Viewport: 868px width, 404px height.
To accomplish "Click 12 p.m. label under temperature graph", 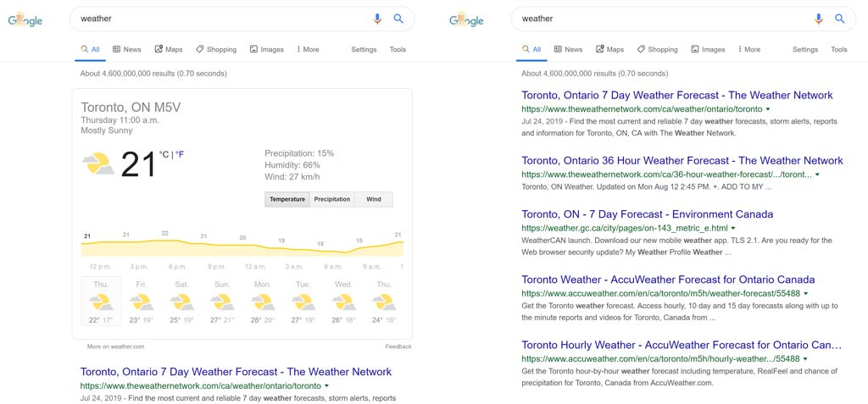I will click(100, 267).
